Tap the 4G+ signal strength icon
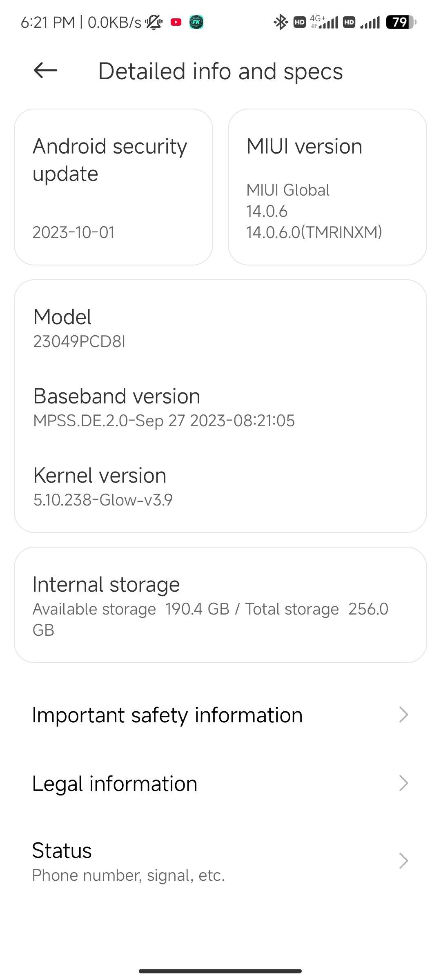 [325, 22]
